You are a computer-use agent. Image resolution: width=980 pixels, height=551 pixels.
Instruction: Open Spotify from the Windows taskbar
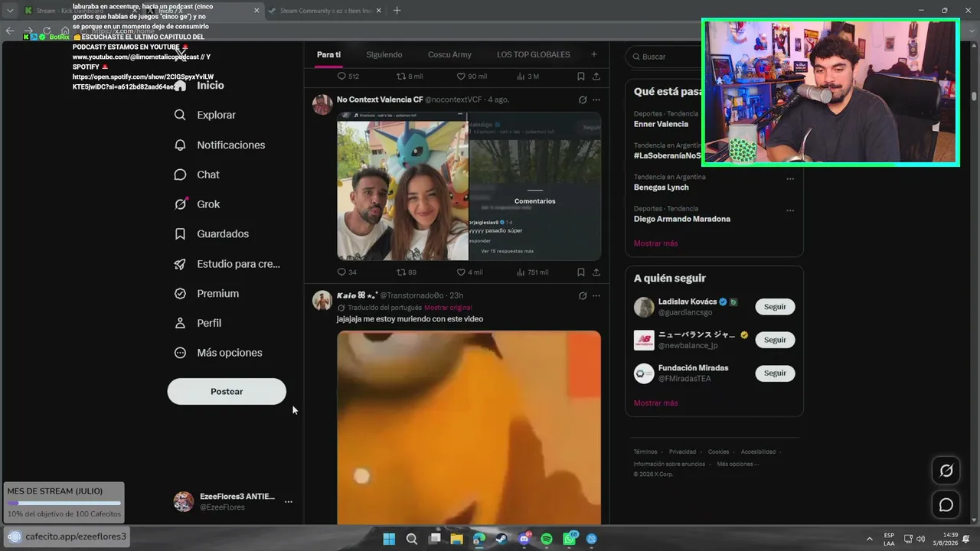tap(547, 539)
